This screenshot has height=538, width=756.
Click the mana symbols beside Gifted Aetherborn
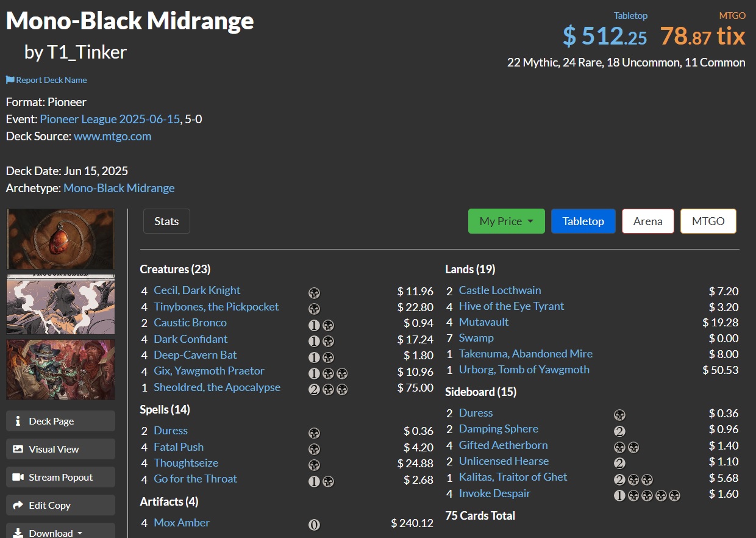(x=626, y=447)
